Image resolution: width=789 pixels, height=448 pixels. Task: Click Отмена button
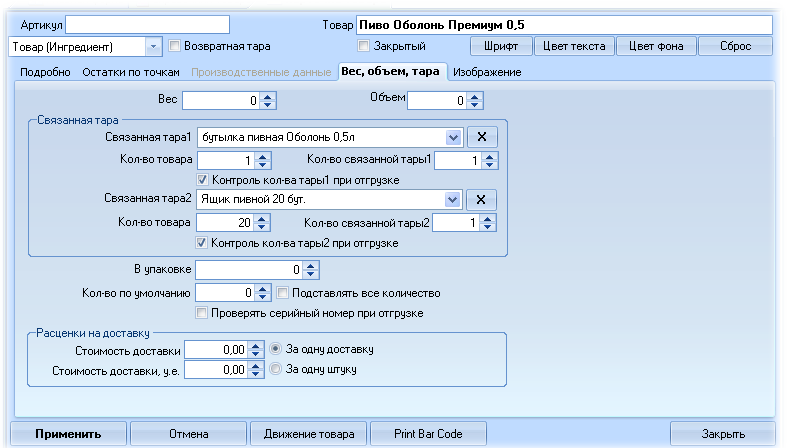tap(189, 433)
